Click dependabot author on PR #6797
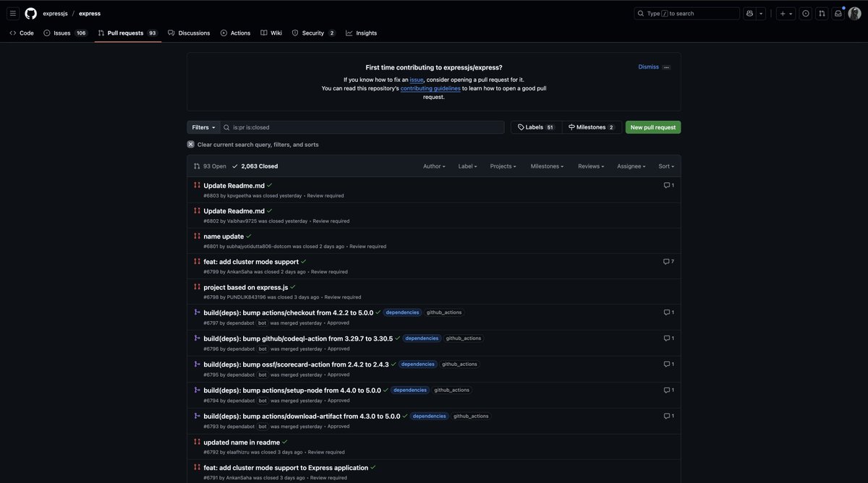 (x=241, y=323)
